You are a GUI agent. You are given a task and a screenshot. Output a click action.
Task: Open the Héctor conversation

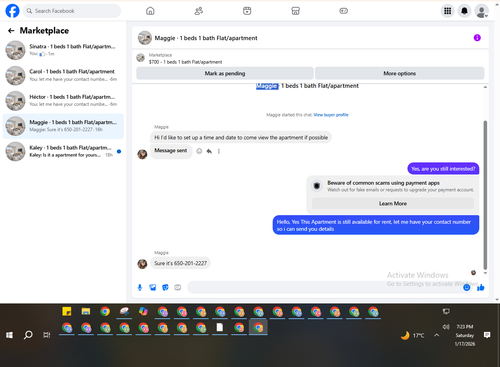pos(63,101)
